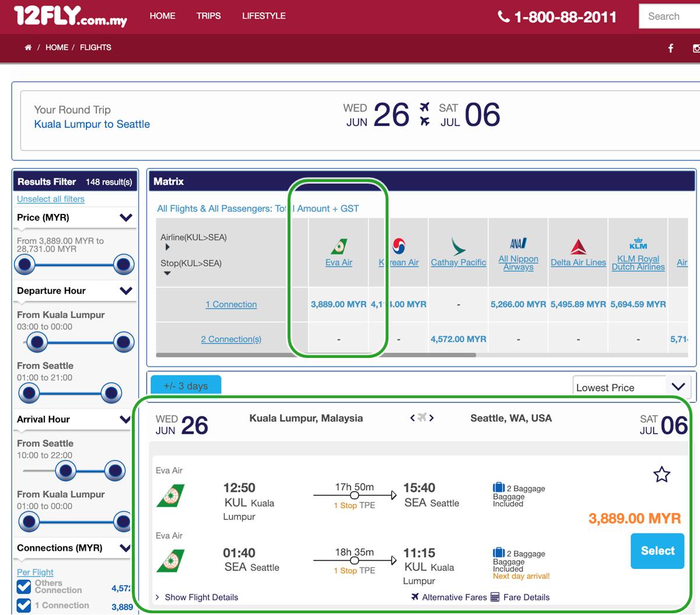This screenshot has width=700, height=615.
Task: Expand Show Flight Details
Action: 201,597
